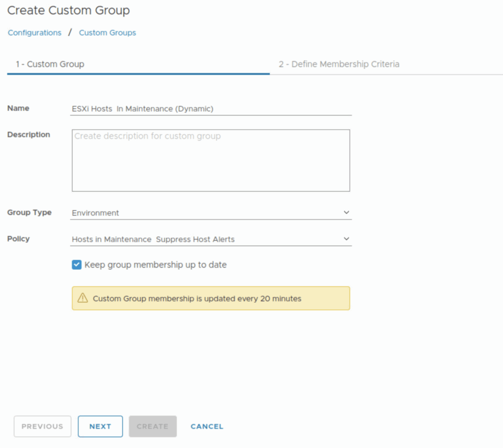This screenshot has width=503, height=448.
Task: Switch to the 1 - Custom Group tab
Action: (50, 64)
